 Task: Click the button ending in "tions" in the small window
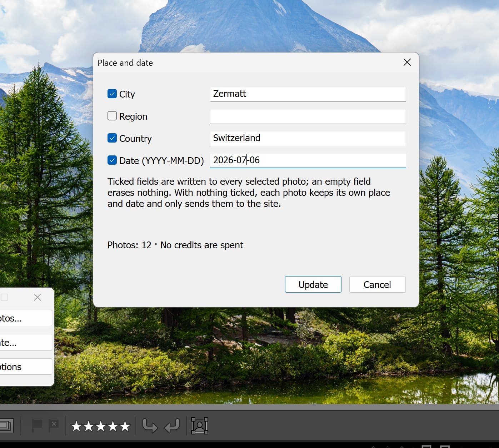pos(26,367)
